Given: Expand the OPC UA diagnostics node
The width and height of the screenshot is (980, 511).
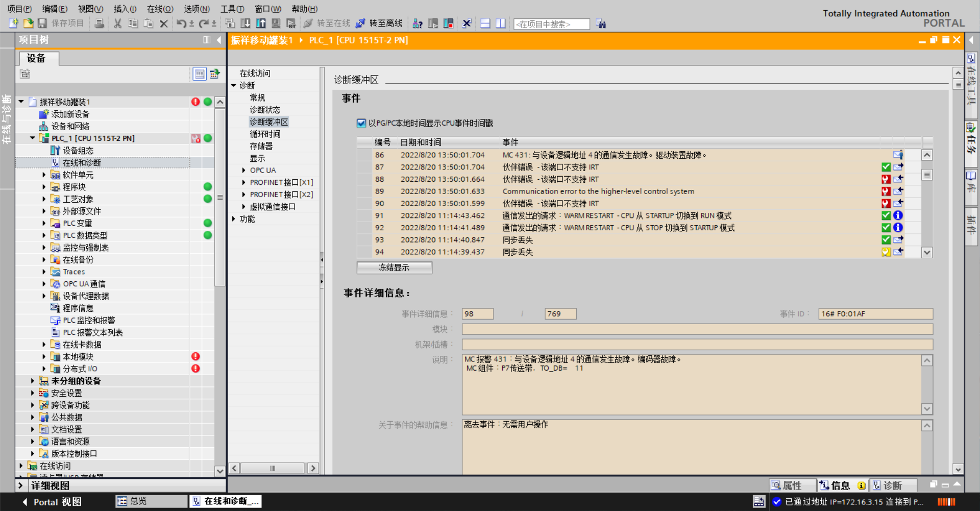Looking at the screenshot, I should [243, 170].
